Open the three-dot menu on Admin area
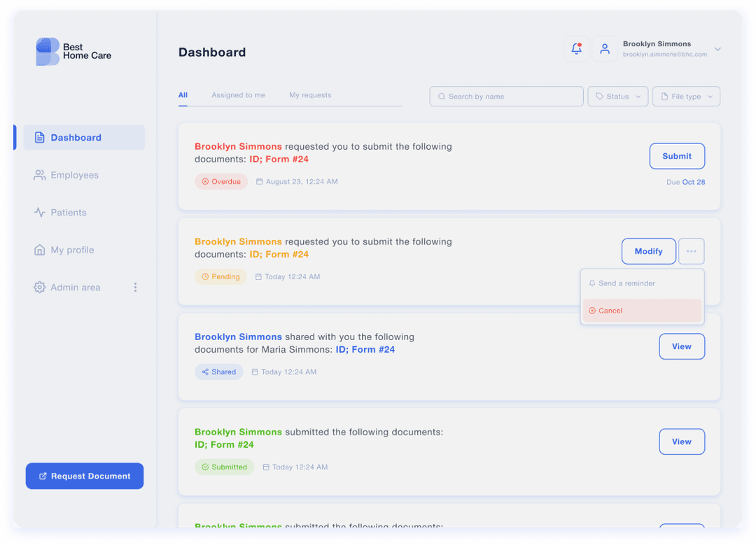Viewport: 756px width, 545px height. [135, 287]
